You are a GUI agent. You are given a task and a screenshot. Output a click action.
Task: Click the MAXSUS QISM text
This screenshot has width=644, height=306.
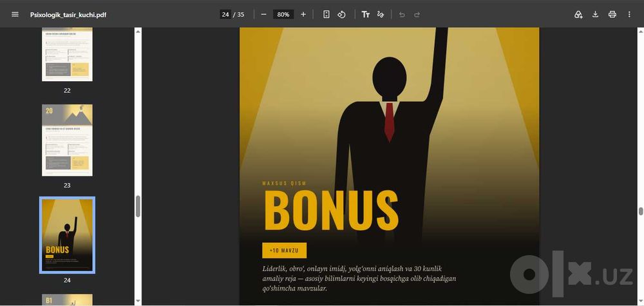pyautogui.click(x=284, y=183)
